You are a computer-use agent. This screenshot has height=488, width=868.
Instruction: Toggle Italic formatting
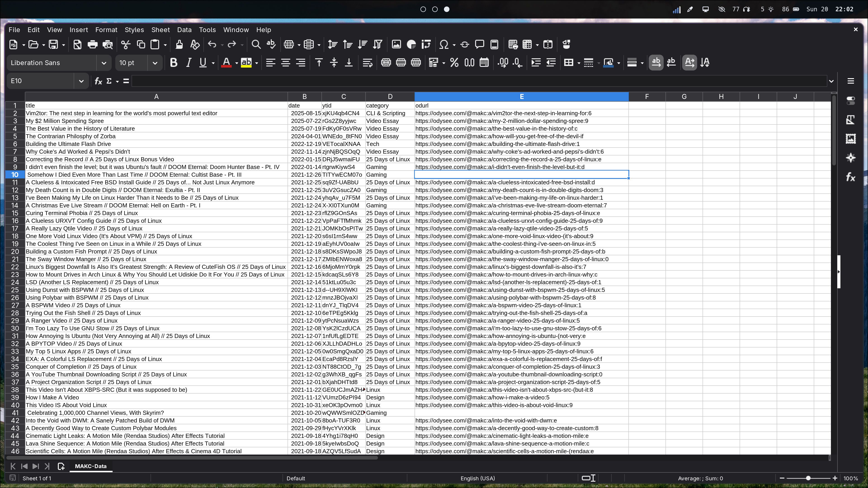point(189,63)
